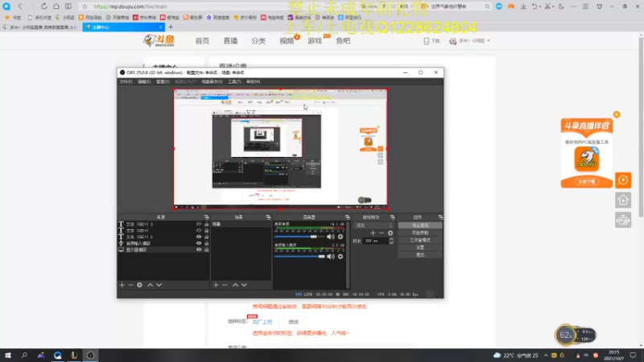Open the File menu in OBS
644x362 pixels.
(x=126, y=82)
